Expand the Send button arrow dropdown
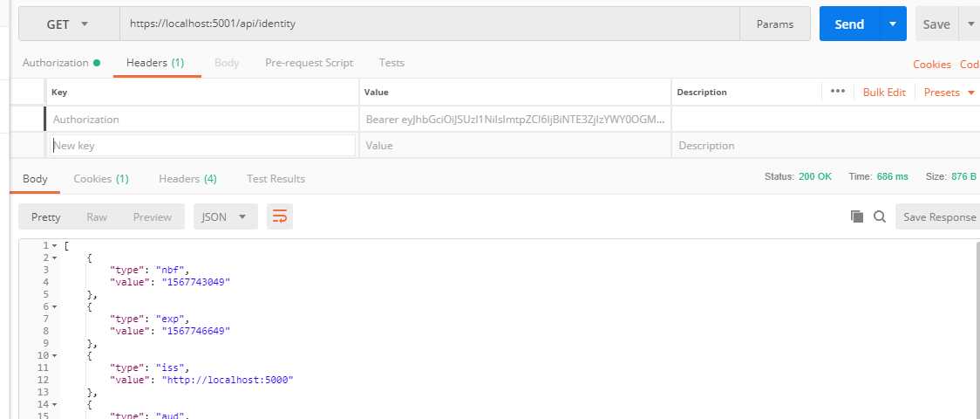 click(892, 24)
